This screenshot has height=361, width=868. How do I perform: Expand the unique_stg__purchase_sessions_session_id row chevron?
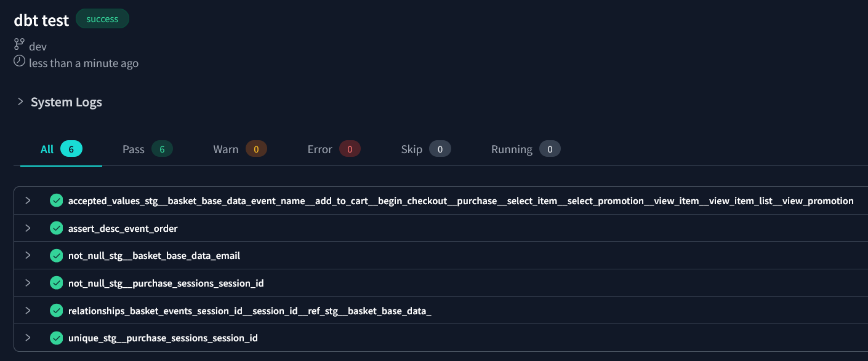tap(28, 338)
